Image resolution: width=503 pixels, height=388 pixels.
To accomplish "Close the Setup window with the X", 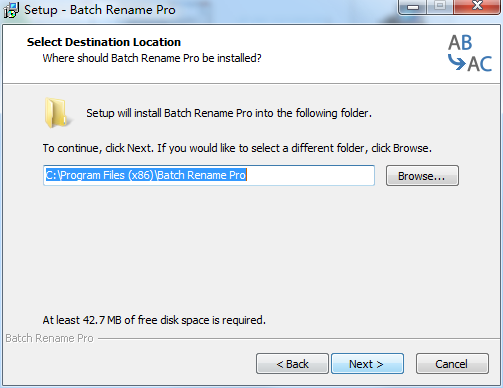I will 477,7.
